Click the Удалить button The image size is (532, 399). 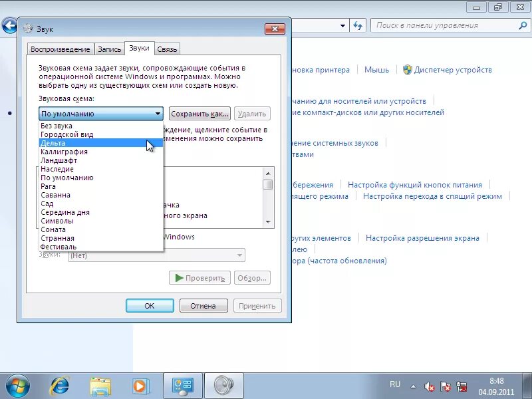pos(252,114)
